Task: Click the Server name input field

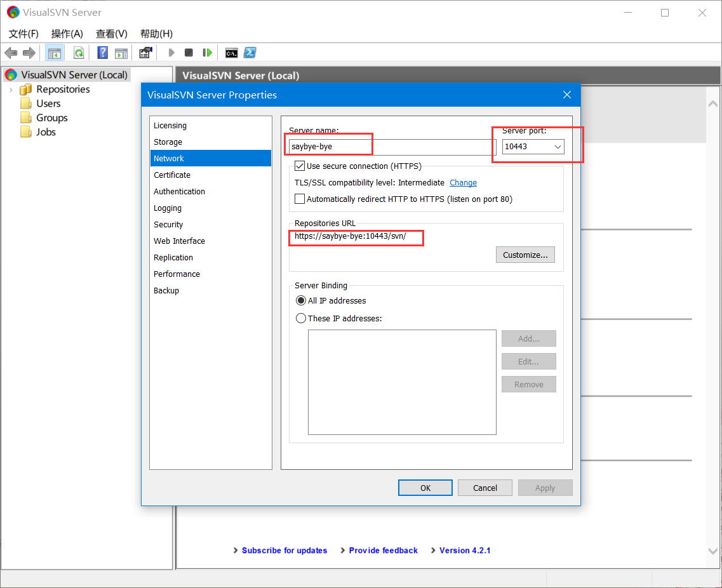Action: tap(392, 147)
